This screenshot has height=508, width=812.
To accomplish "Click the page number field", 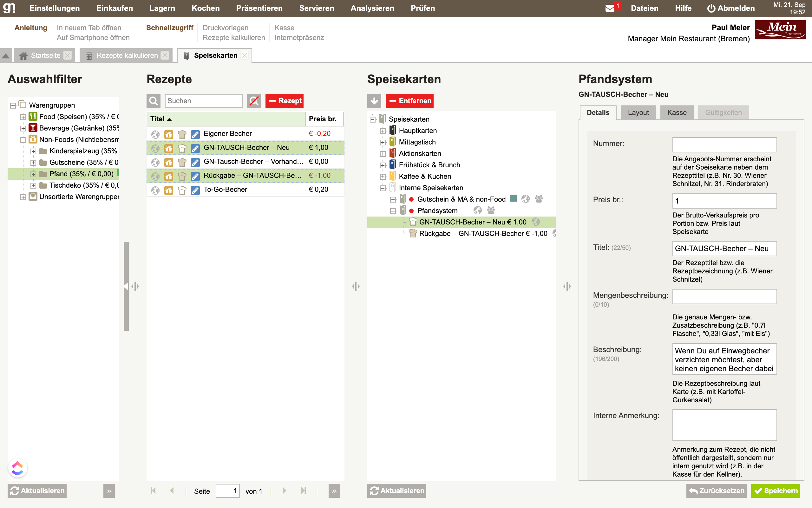I will pos(227,491).
